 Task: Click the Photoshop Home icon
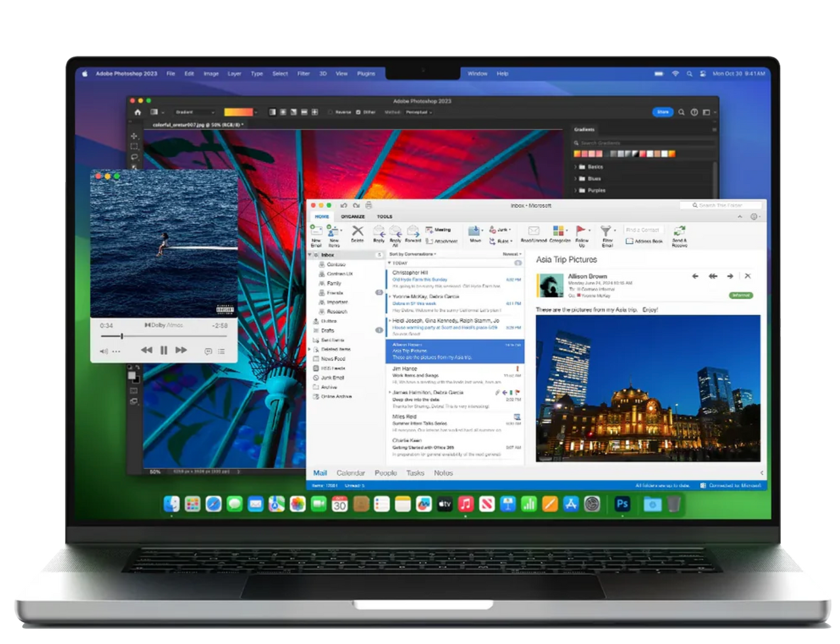(137, 112)
